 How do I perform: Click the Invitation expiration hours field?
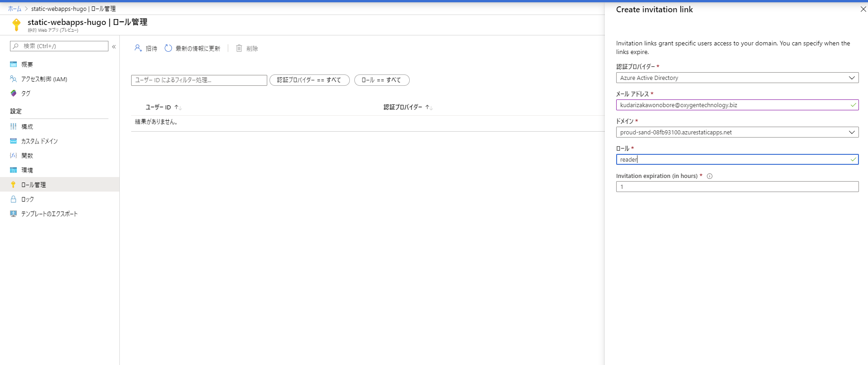737,187
